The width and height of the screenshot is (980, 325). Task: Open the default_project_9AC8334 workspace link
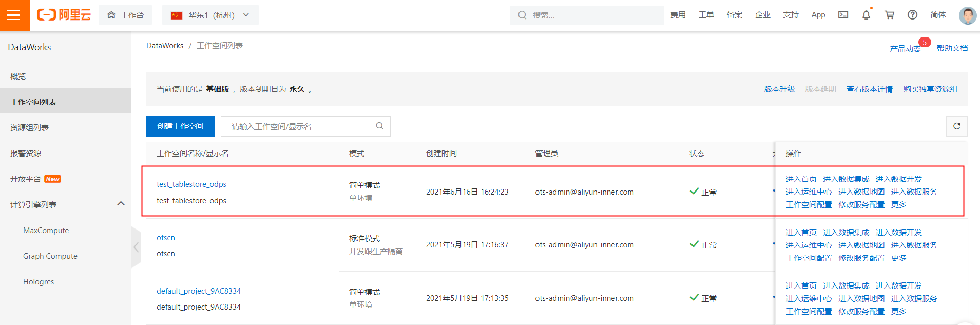coord(199,291)
